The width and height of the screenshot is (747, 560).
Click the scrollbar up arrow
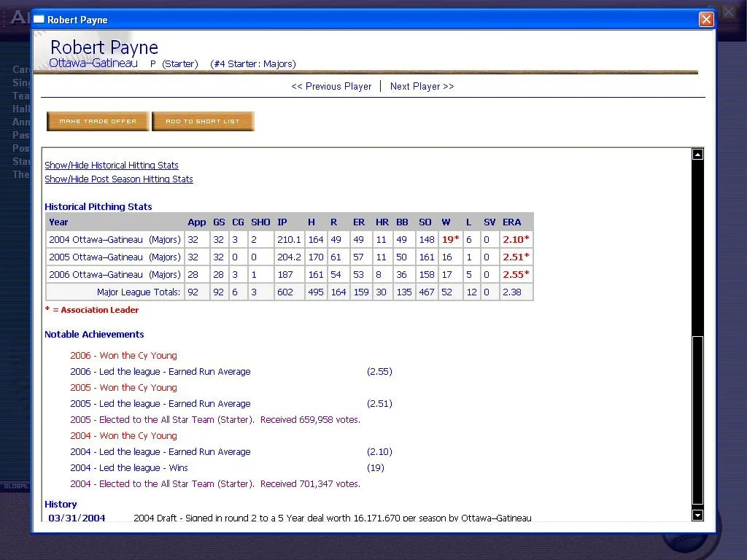pos(697,155)
